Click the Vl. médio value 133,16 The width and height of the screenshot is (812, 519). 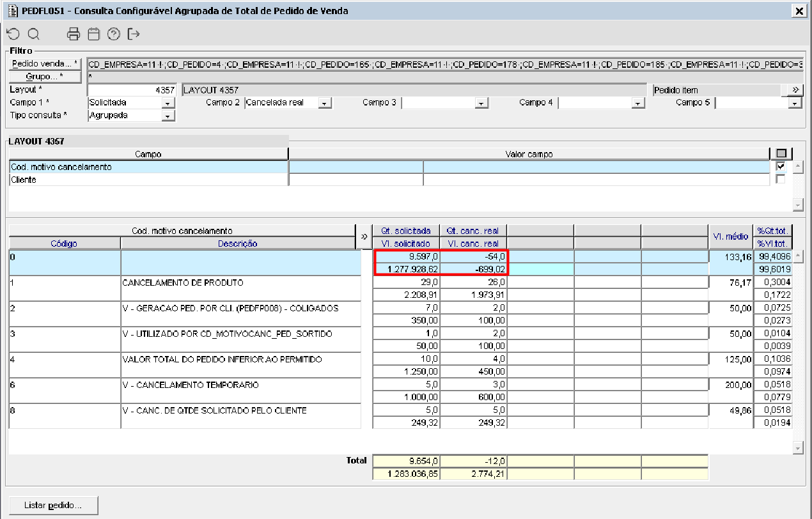[731, 257]
